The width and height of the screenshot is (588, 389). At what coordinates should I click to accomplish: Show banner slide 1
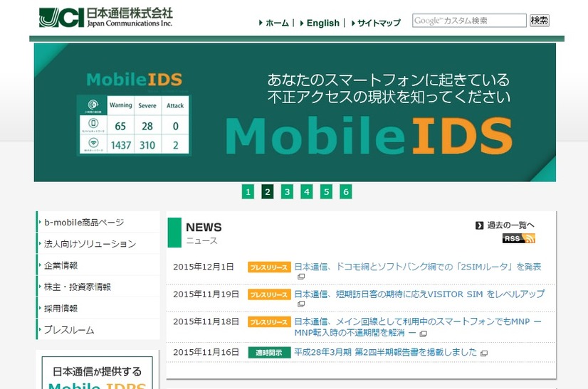248,192
